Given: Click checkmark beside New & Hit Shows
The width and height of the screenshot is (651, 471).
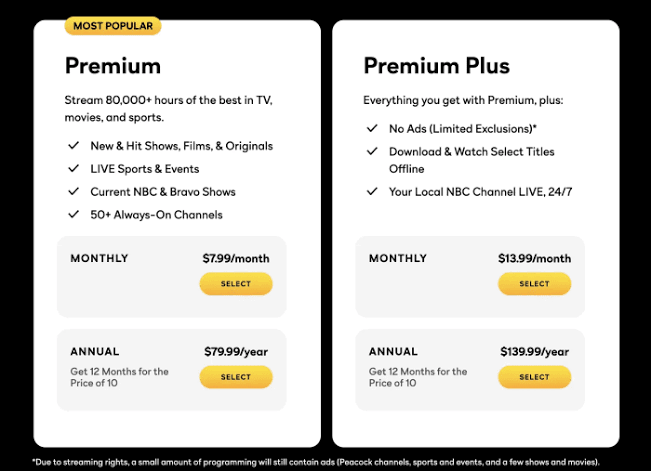Looking at the screenshot, I should 73,145.
